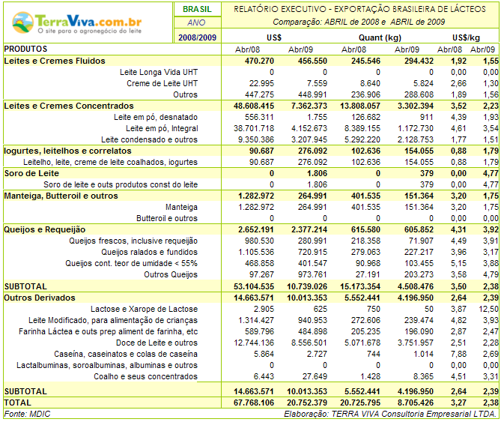Click the total value 67.768.106
504x422 pixels.
(254, 403)
